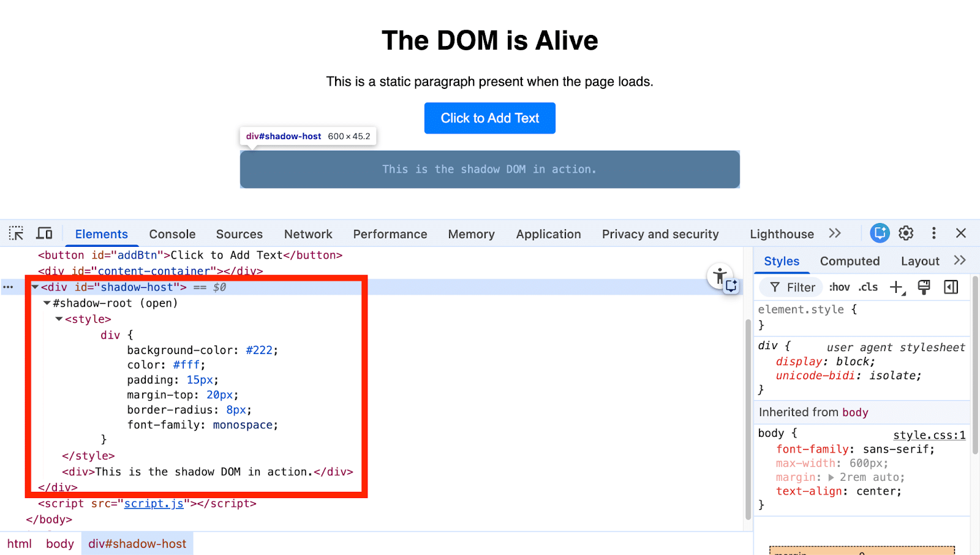Collapse the #shadow-root (open) node
This screenshot has height=555, width=980.
[x=47, y=303]
